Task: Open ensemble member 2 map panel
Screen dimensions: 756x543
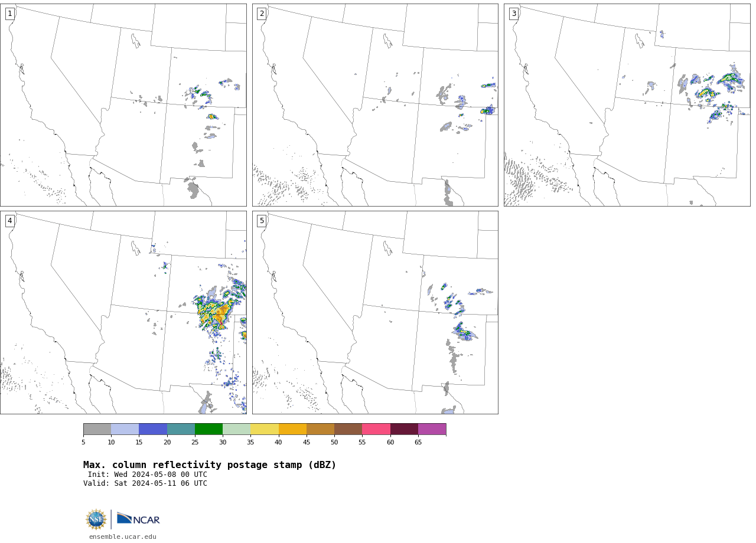Action: click(375, 105)
